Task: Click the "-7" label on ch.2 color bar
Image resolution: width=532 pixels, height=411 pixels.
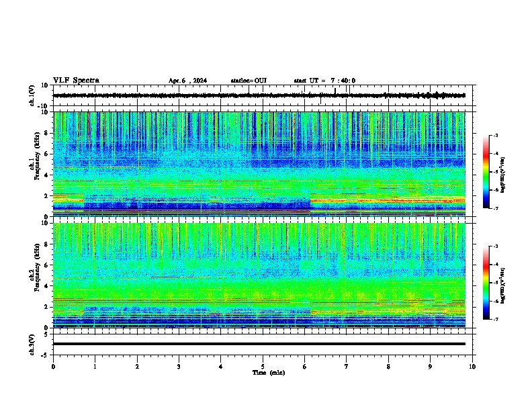Action: pyautogui.click(x=495, y=319)
